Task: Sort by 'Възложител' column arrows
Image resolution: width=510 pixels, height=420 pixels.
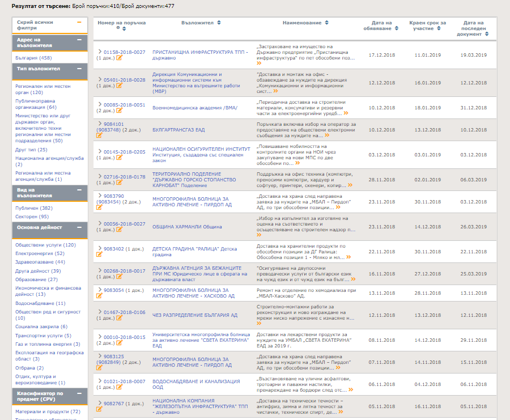Action: click(218, 23)
